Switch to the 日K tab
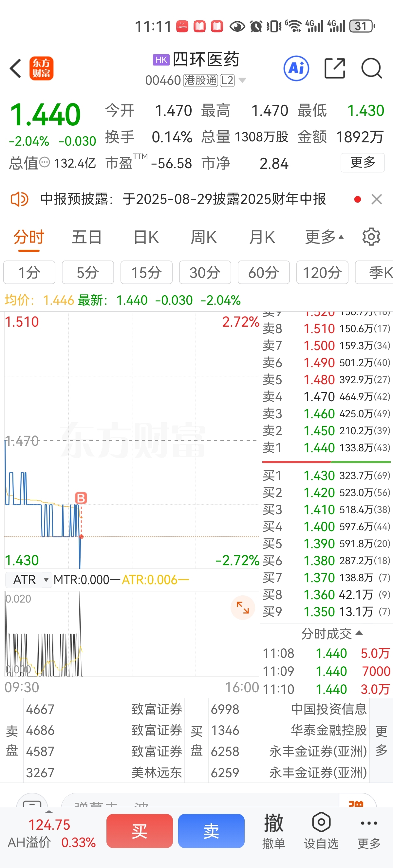393x868 pixels. (x=146, y=237)
